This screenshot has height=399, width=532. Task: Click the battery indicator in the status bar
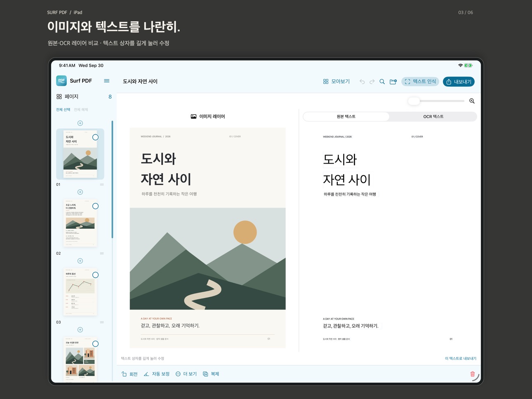point(468,66)
